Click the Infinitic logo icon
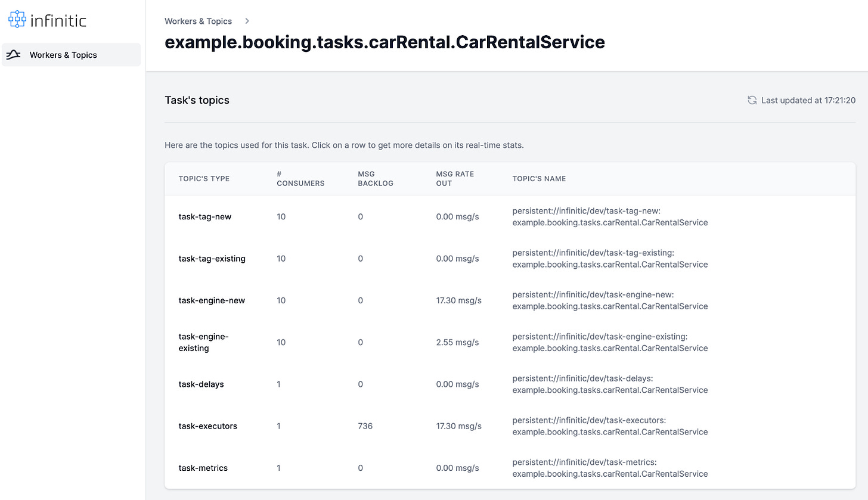The width and height of the screenshot is (868, 500). [17, 21]
